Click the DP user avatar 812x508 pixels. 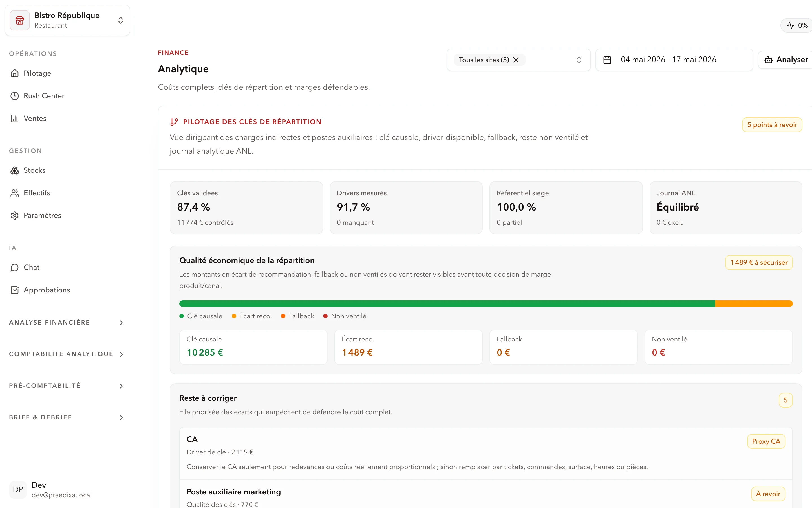[18, 490]
